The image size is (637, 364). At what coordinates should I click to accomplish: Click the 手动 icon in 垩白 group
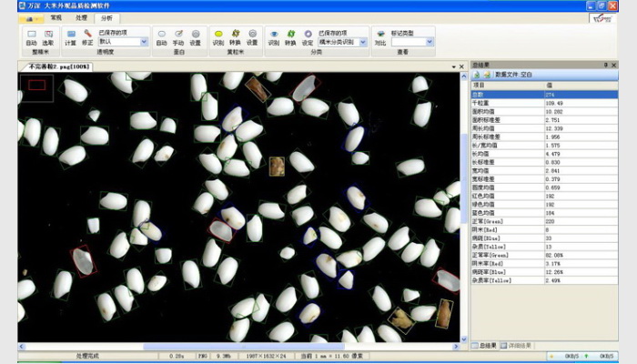click(178, 35)
